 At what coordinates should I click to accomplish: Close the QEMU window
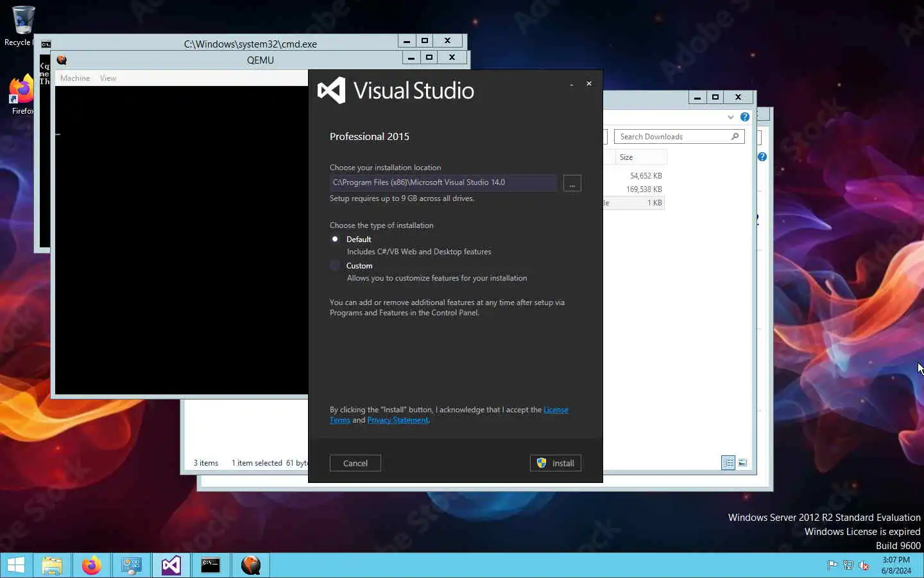pyautogui.click(x=452, y=58)
